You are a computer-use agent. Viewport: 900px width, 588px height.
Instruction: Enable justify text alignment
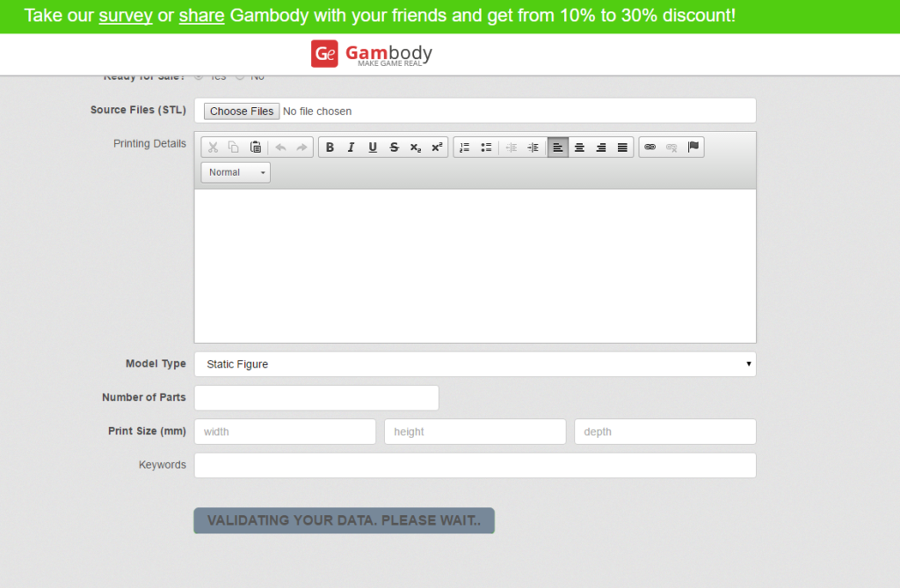(x=622, y=148)
